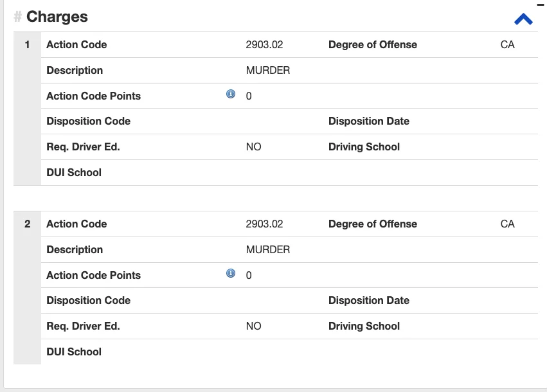547x392 pixels.
Task: Collapse the Charges section with the chevron
Action: tap(523, 19)
